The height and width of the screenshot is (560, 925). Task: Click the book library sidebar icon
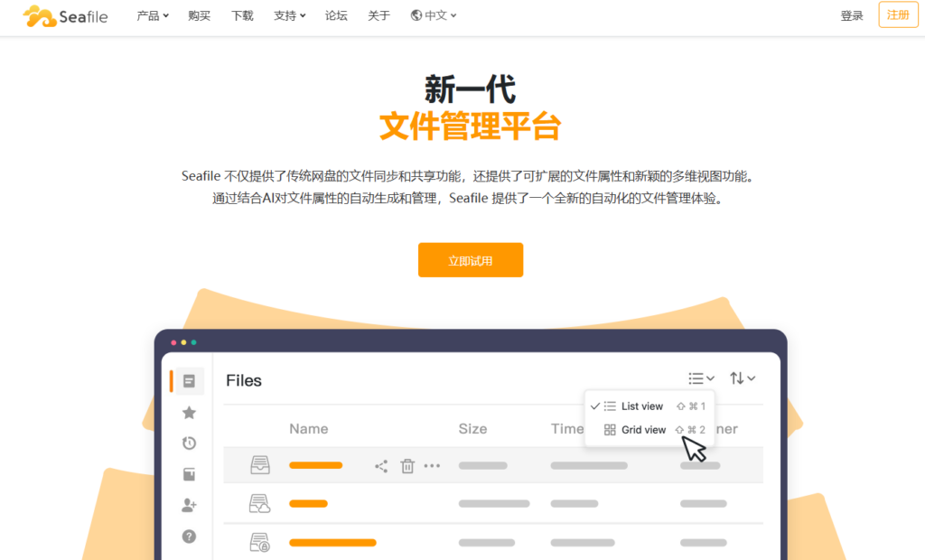(189, 474)
